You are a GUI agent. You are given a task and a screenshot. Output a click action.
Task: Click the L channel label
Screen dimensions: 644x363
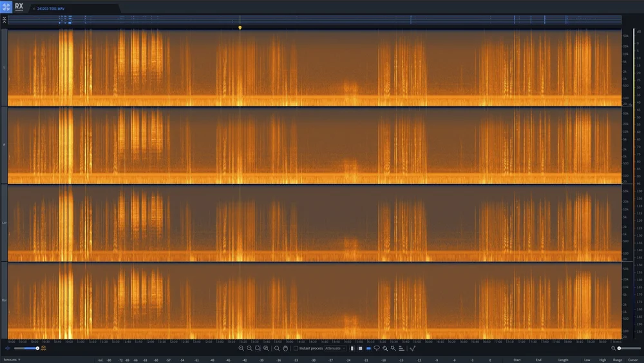(x=4, y=67)
